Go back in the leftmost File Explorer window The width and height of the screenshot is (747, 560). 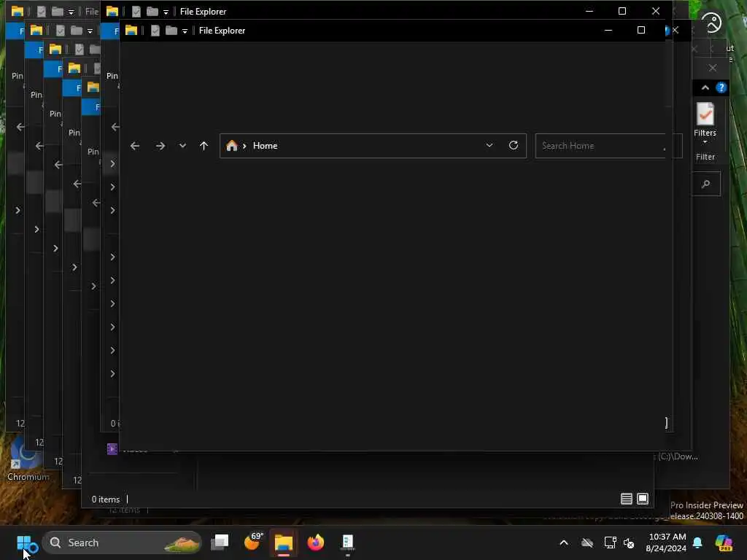coord(20,127)
